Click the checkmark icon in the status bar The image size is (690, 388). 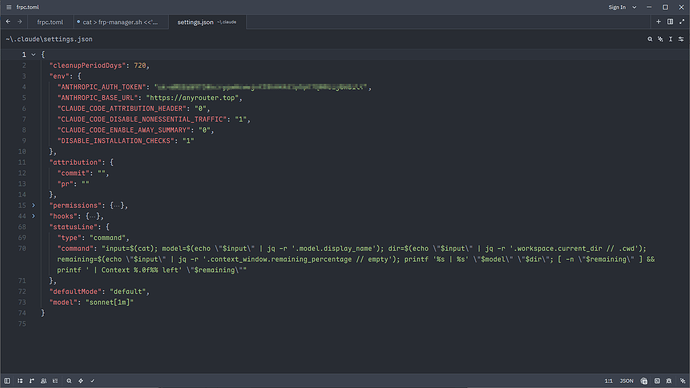[x=92, y=381]
